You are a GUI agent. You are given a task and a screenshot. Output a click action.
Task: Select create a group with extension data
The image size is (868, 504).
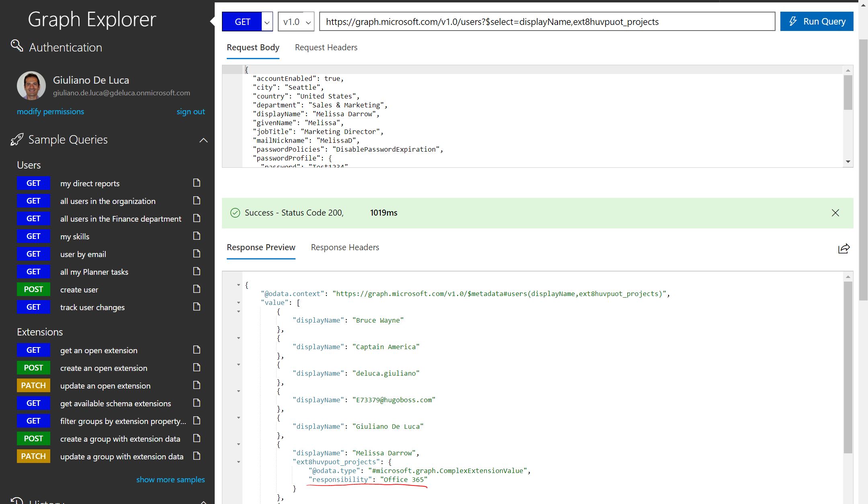(x=120, y=439)
